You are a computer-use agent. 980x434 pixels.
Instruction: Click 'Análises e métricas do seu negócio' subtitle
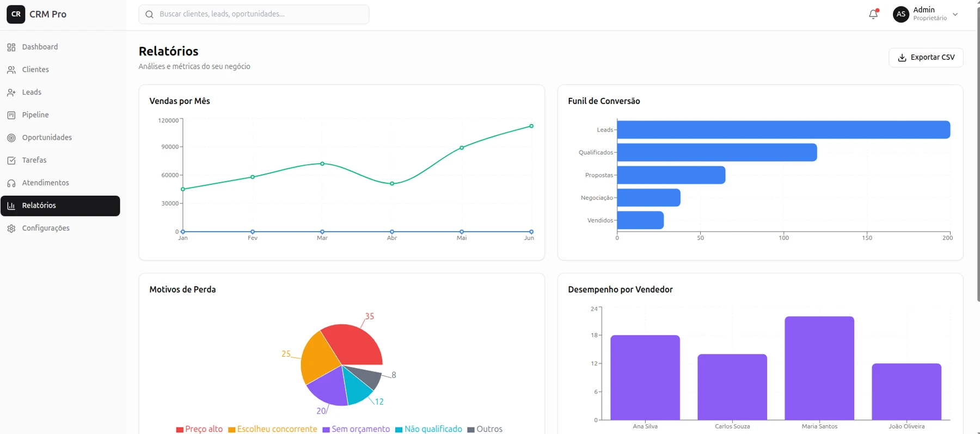point(194,66)
